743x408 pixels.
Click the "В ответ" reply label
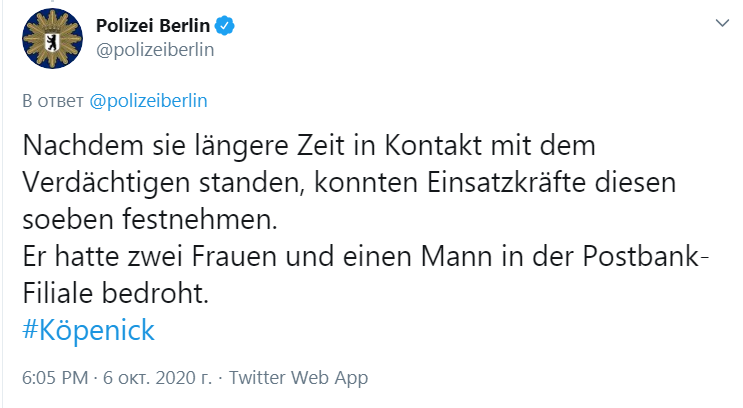click(54, 101)
